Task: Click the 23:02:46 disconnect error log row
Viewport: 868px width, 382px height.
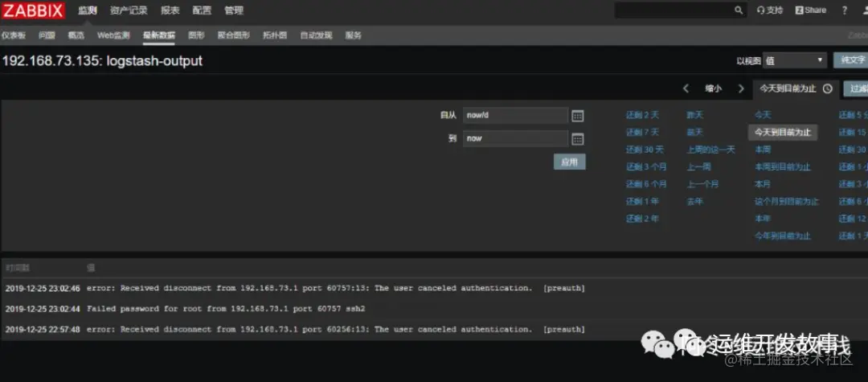Action: pos(434,288)
